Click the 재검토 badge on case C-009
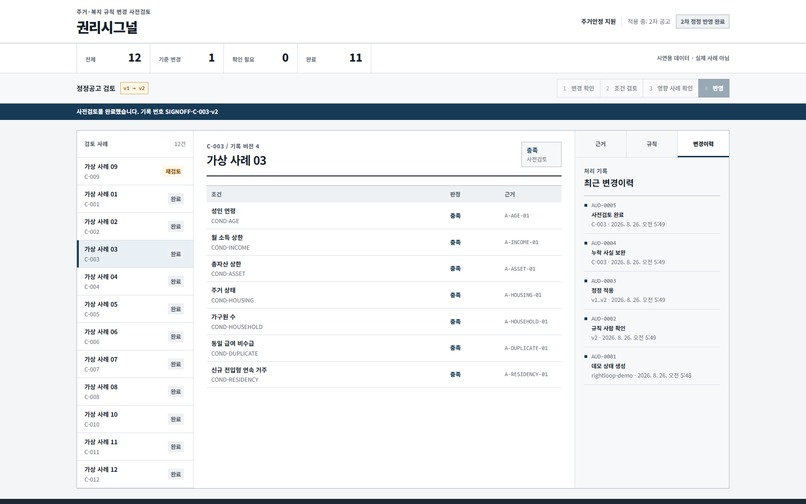The width and height of the screenshot is (806, 504). [x=173, y=171]
